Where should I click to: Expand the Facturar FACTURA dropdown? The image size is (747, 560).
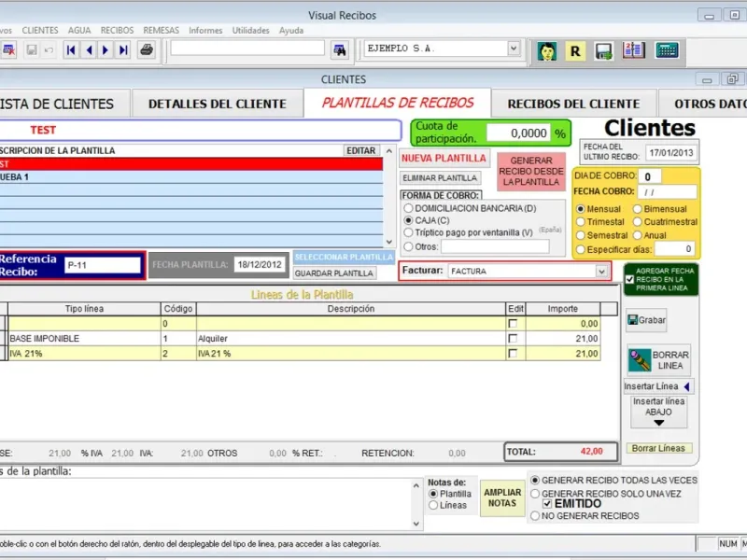click(x=601, y=271)
